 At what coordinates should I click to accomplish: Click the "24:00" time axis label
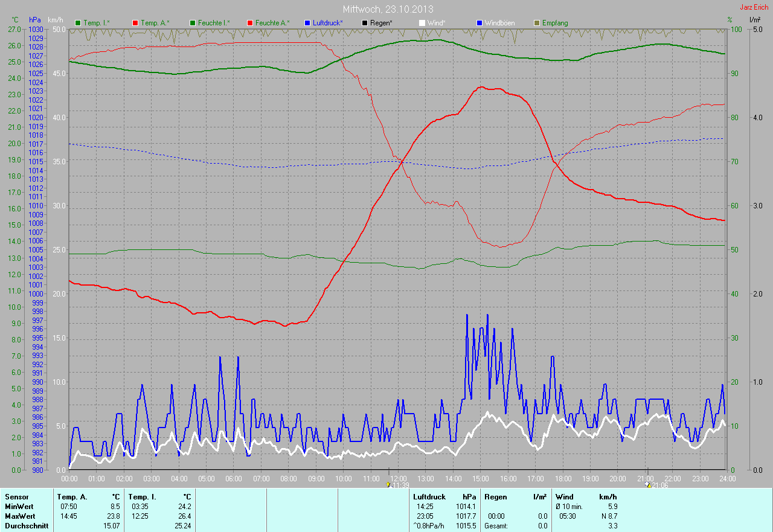(x=727, y=479)
